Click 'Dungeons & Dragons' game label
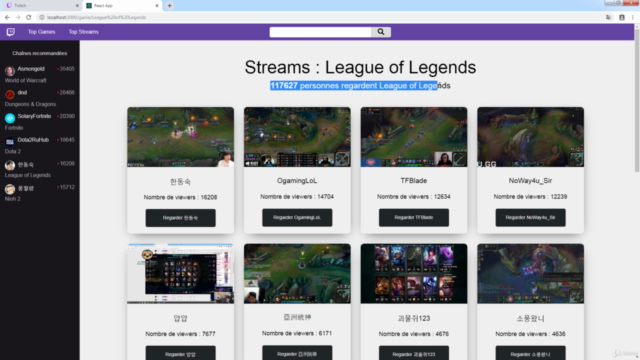Screen dimensions: 640x360 click(x=30, y=104)
